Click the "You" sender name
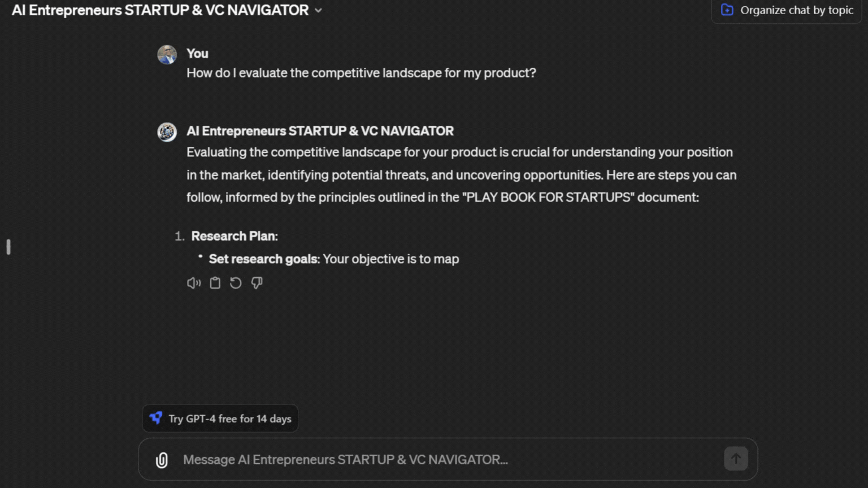This screenshot has width=868, height=488. (197, 54)
